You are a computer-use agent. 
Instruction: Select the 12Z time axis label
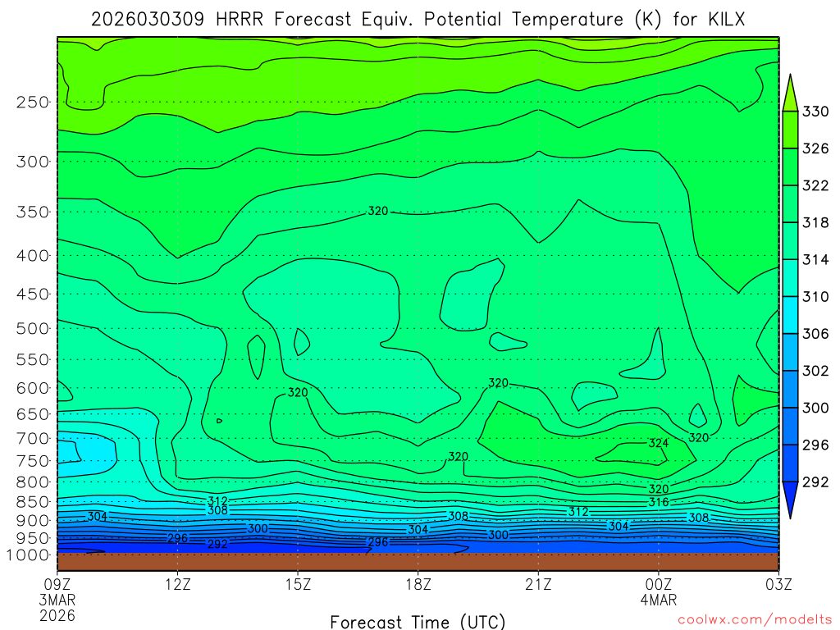point(178,584)
